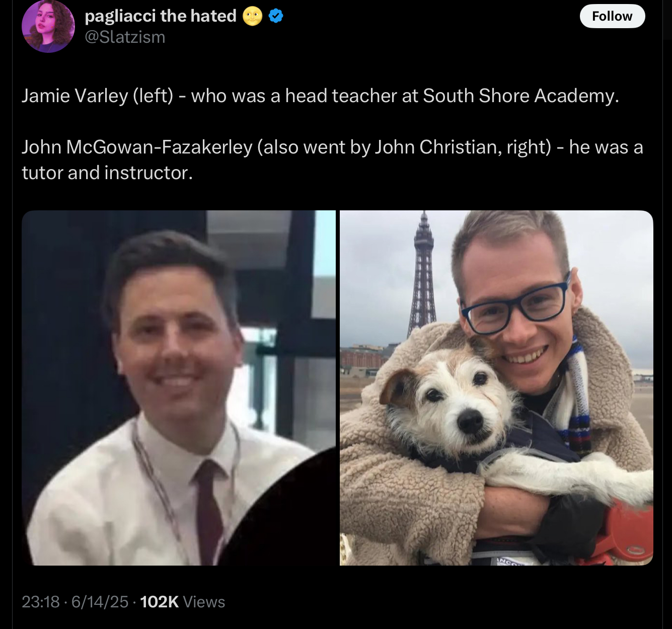Open the poster's profile avatar

(48, 27)
